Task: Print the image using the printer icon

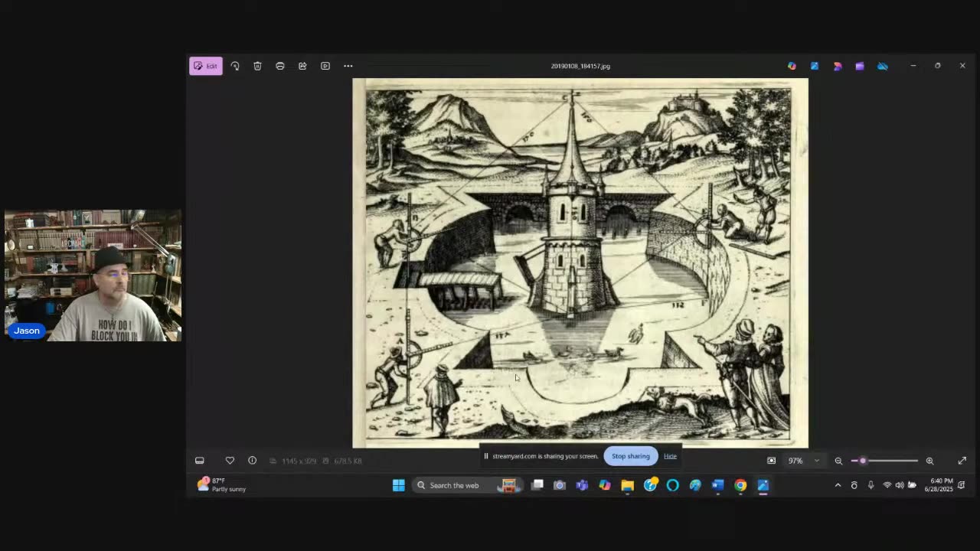Action: click(280, 66)
